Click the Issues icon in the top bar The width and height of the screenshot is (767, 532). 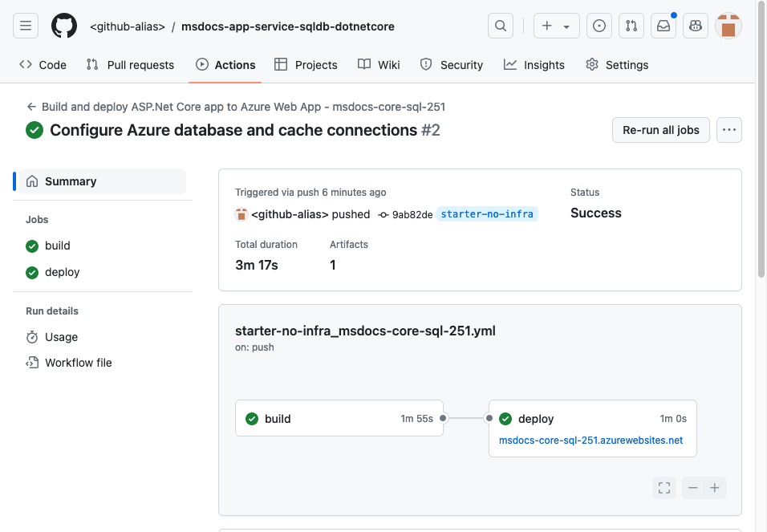599,25
